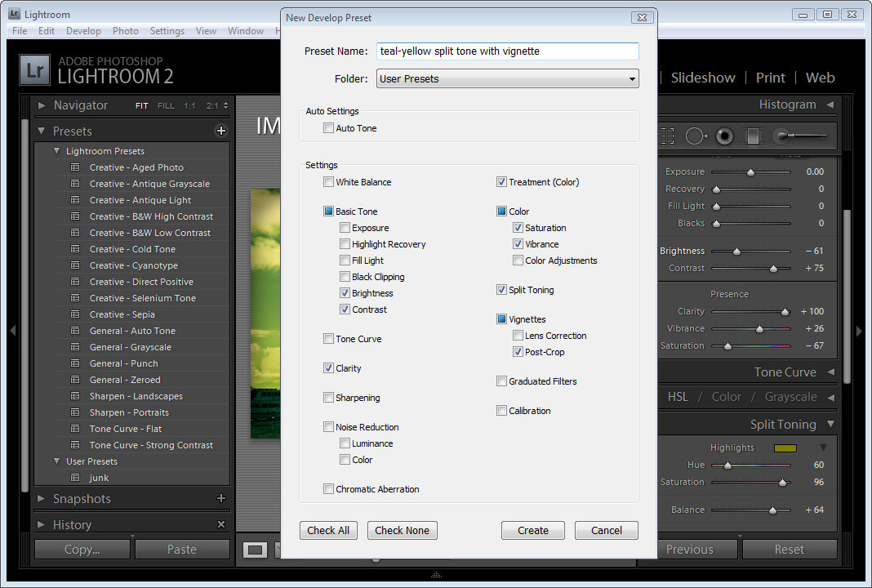This screenshot has width=872, height=588.
Task: Uncheck the Split Toning checkbox
Action: point(501,290)
